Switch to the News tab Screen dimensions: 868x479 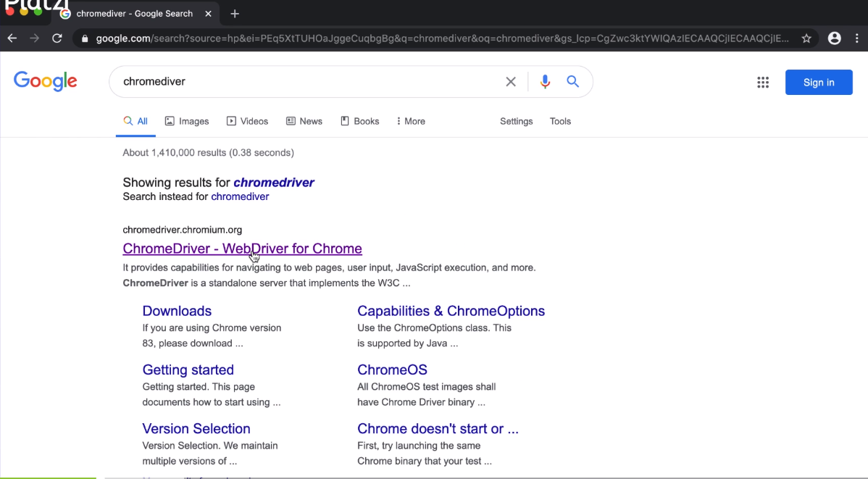tap(304, 121)
